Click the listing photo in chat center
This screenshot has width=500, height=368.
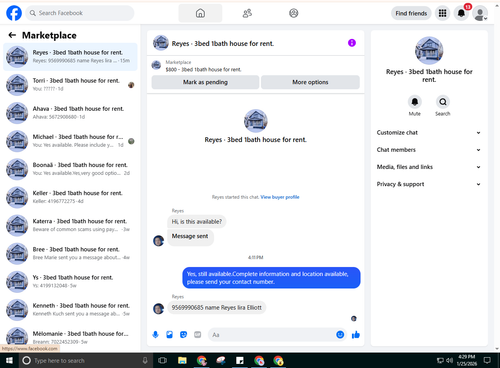(x=256, y=121)
